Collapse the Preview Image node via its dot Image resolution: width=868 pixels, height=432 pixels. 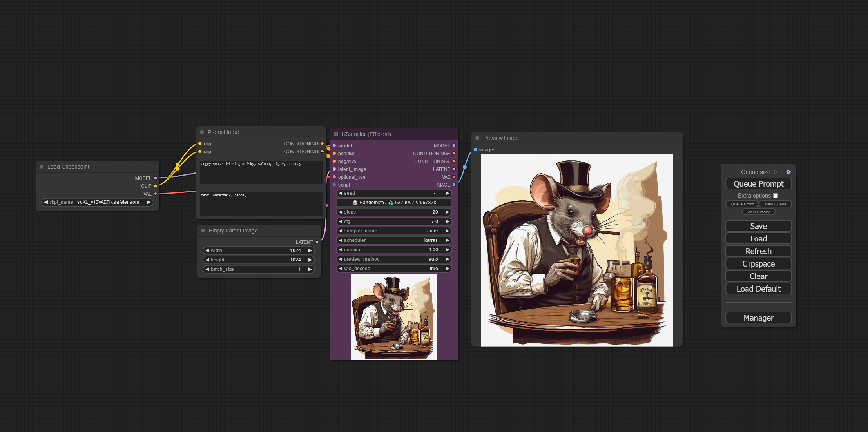coord(477,138)
